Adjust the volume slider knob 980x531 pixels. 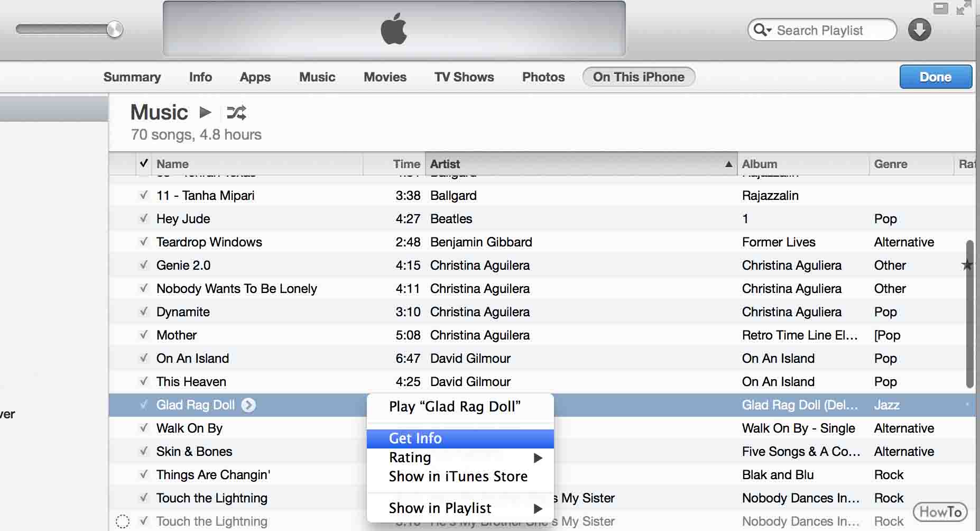(x=115, y=29)
